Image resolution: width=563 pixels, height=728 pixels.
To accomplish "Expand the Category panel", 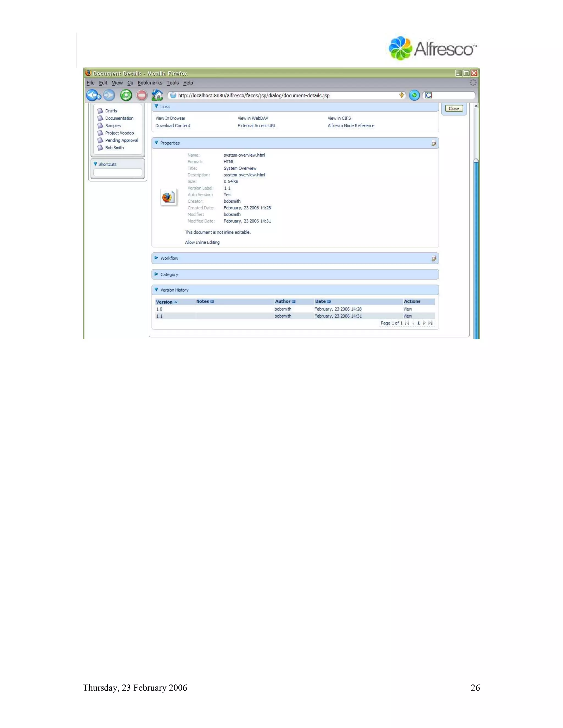I will tap(156, 274).
